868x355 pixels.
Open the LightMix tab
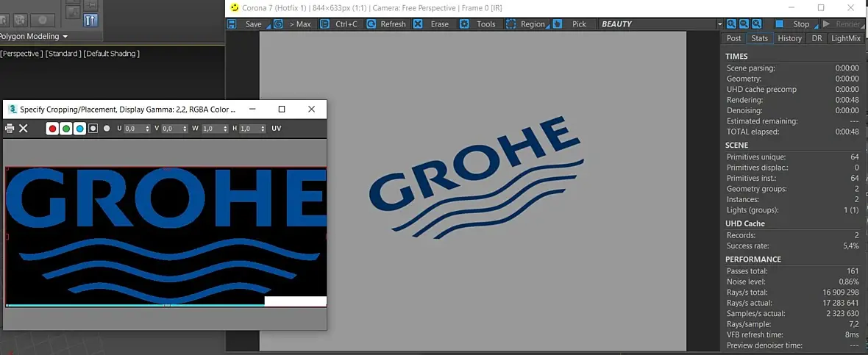pos(846,38)
